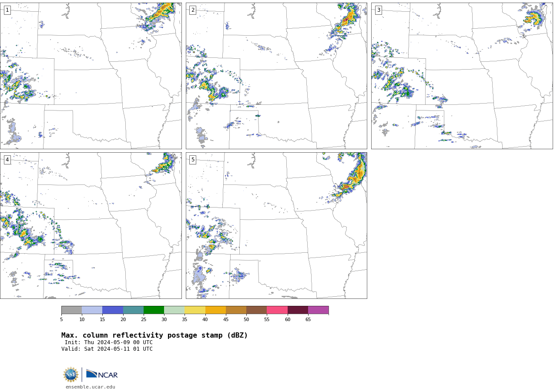Image resolution: width=557 pixels, height=392 pixels.
Task: Click the colorbar tick label 65
Action: click(308, 320)
